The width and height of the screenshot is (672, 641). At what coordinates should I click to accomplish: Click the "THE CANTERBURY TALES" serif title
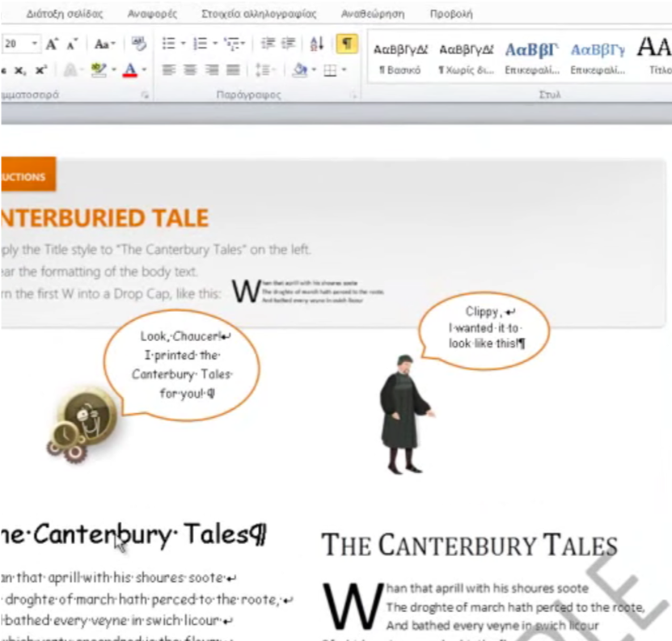470,545
